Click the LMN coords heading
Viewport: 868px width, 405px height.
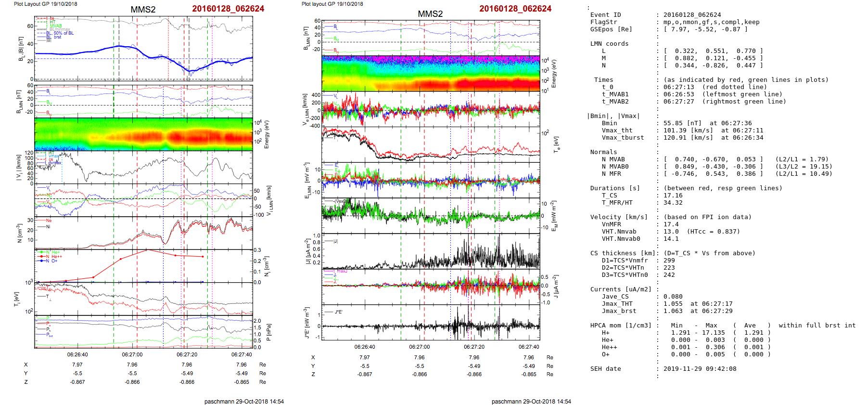click(x=609, y=44)
